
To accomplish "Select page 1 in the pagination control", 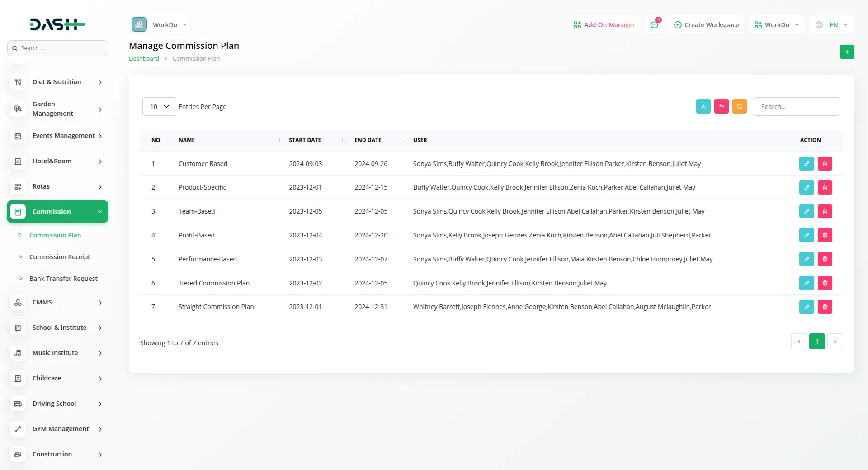I will tap(817, 342).
